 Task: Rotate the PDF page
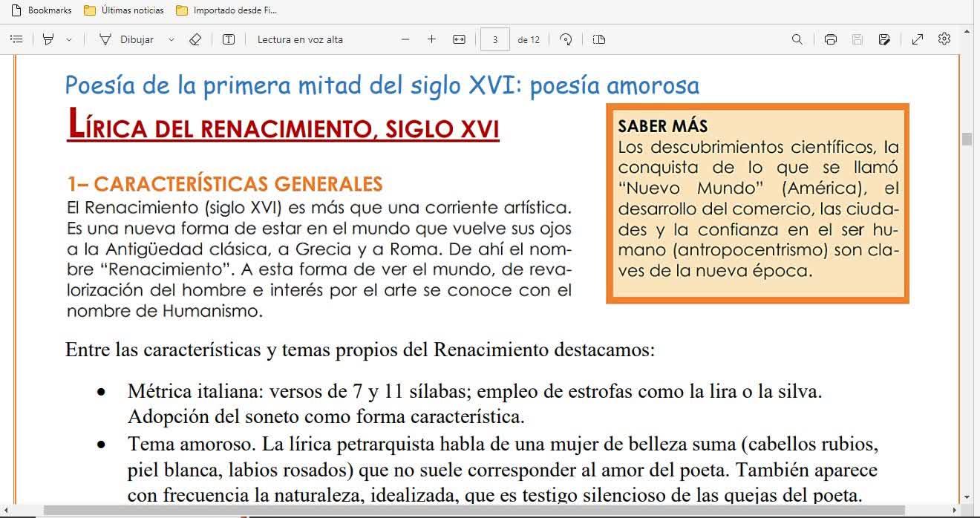tap(566, 39)
